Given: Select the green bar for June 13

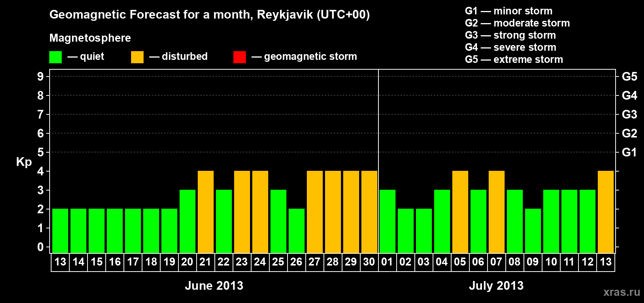Looking at the screenshot, I should pyautogui.click(x=60, y=231).
